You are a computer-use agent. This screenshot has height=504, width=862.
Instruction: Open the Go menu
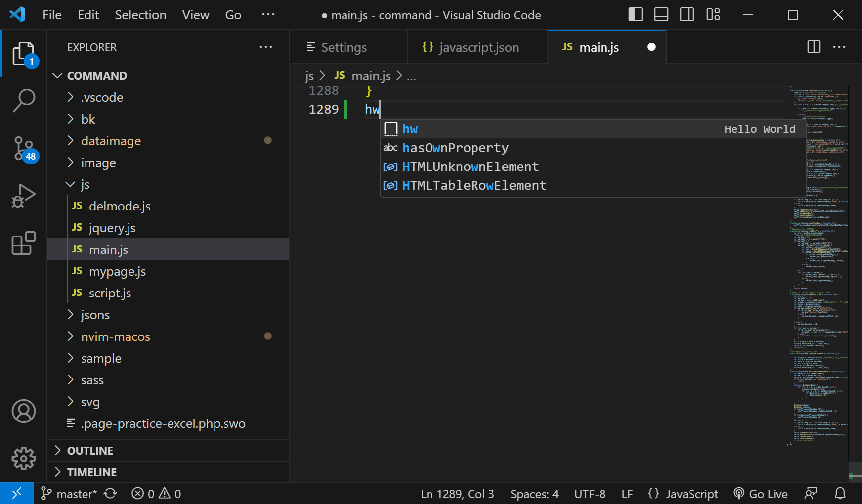(233, 15)
